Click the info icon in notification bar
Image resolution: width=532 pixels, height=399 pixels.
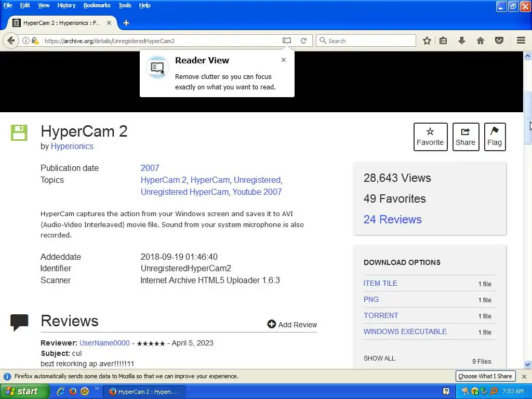point(7,376)
